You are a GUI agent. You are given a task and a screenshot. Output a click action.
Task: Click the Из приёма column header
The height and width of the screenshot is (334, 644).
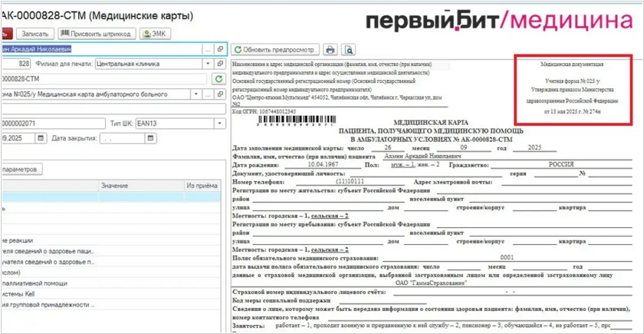pos(202,186)
